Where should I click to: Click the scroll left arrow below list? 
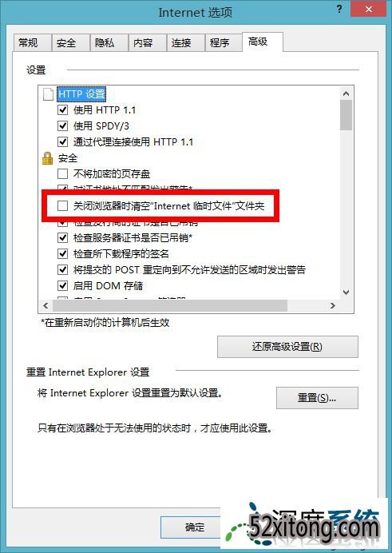tap(46, 305)
